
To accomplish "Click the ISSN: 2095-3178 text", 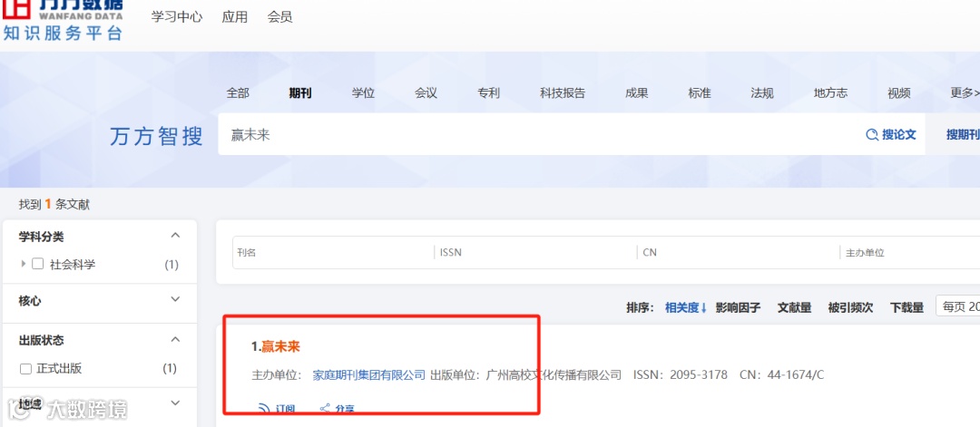I will (x=681, y=374).
